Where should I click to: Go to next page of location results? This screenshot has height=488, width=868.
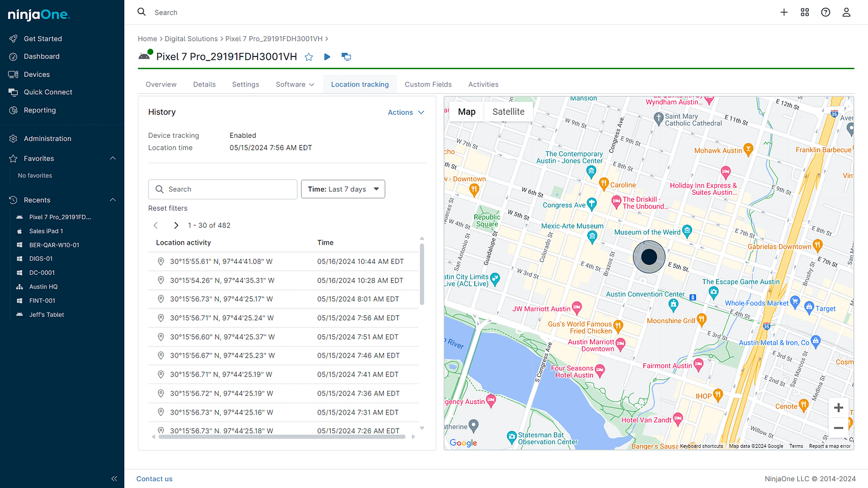point(176,225)
